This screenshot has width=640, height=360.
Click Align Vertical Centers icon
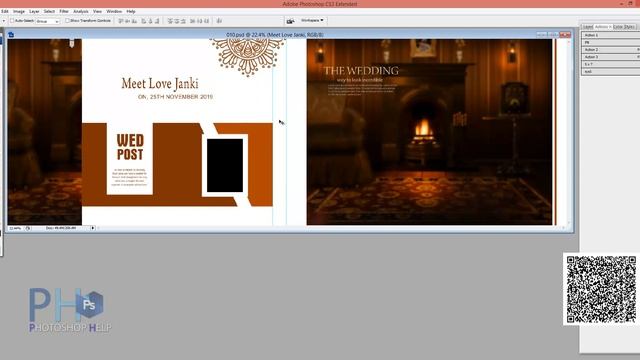coord(128,21)
